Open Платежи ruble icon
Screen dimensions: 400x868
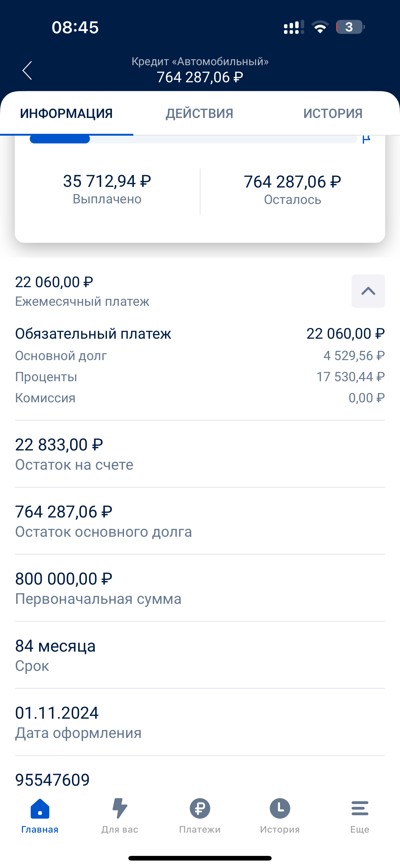(200, 809)
